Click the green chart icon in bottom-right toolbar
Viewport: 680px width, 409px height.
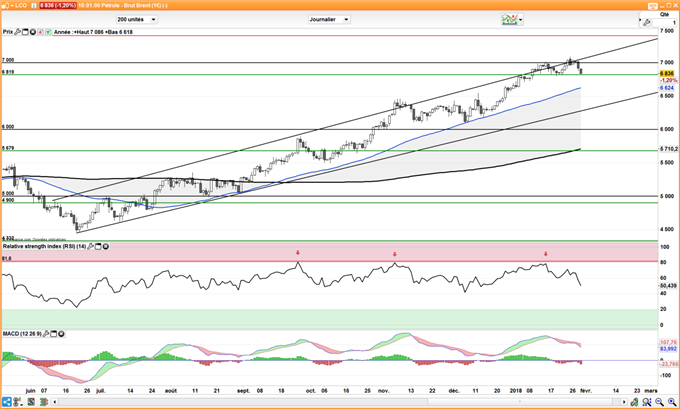[634, 402]
